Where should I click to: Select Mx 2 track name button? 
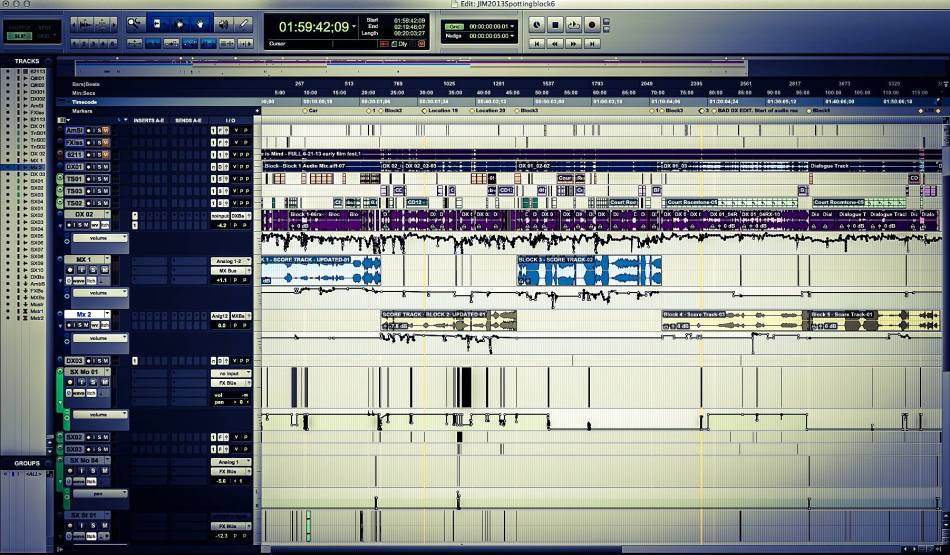[x=85, y=315]
